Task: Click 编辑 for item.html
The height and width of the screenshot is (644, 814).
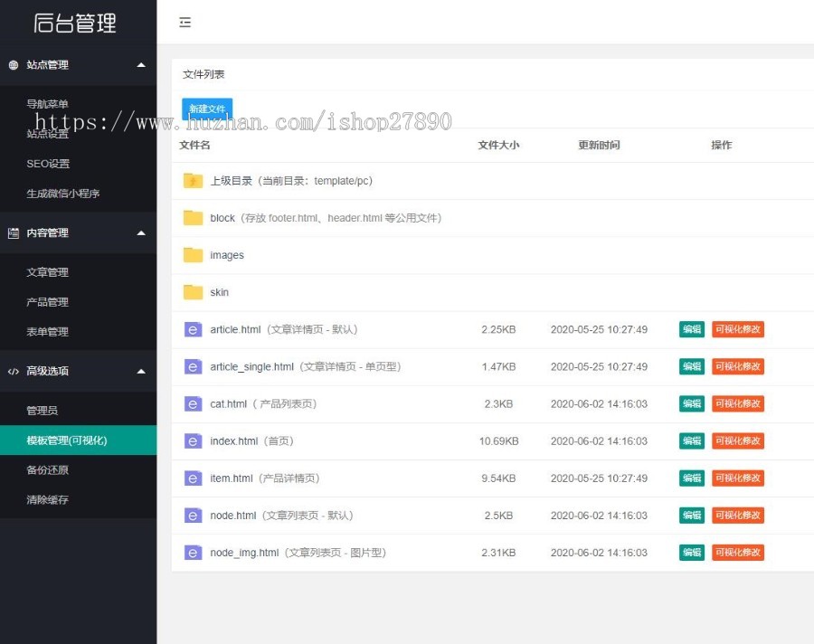Action: (x=692, y=478)
